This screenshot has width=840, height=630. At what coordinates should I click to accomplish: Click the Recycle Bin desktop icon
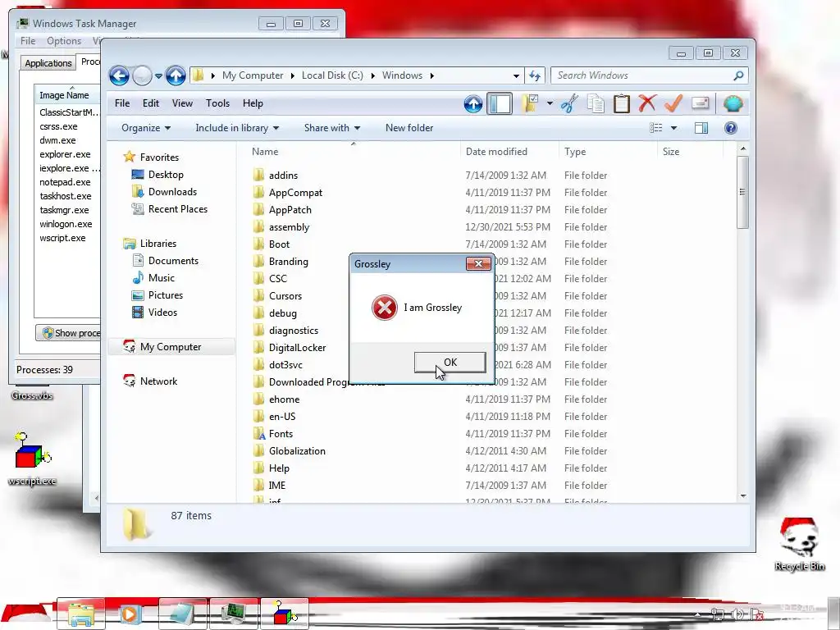pos(799,544)
